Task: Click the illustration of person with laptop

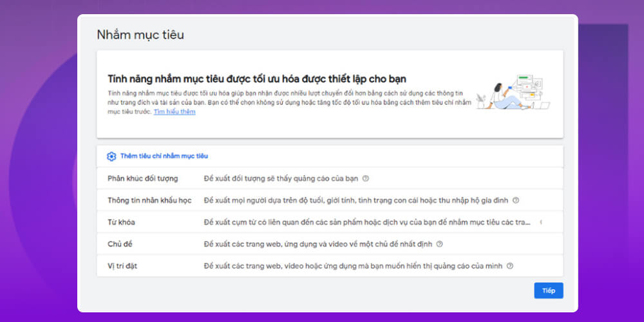Action: tap(513, 94)
